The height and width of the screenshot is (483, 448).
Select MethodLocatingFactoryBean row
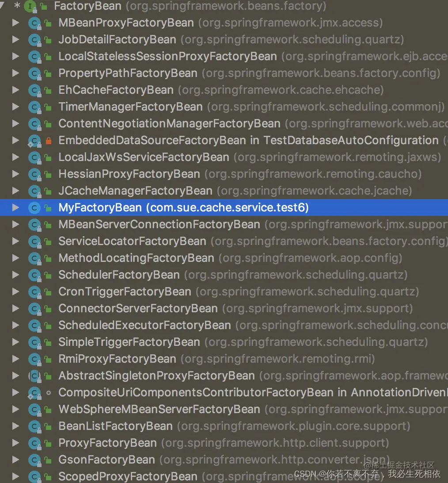tap(224, 258)
